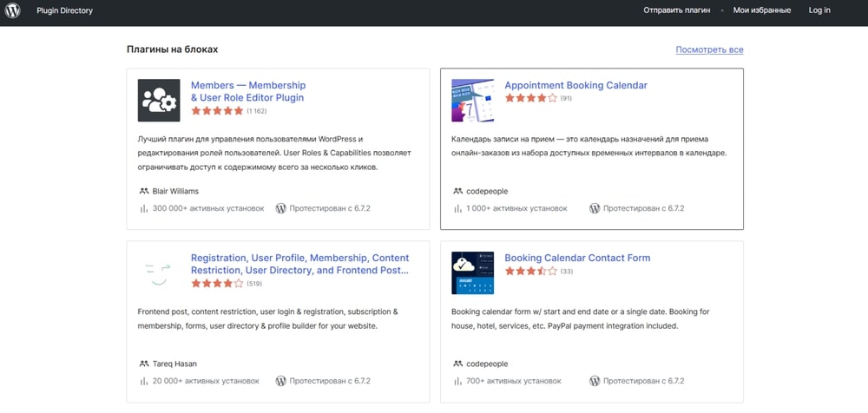Click 20 000+ активных установок text

pyautogui.click(x=206, y=381)
